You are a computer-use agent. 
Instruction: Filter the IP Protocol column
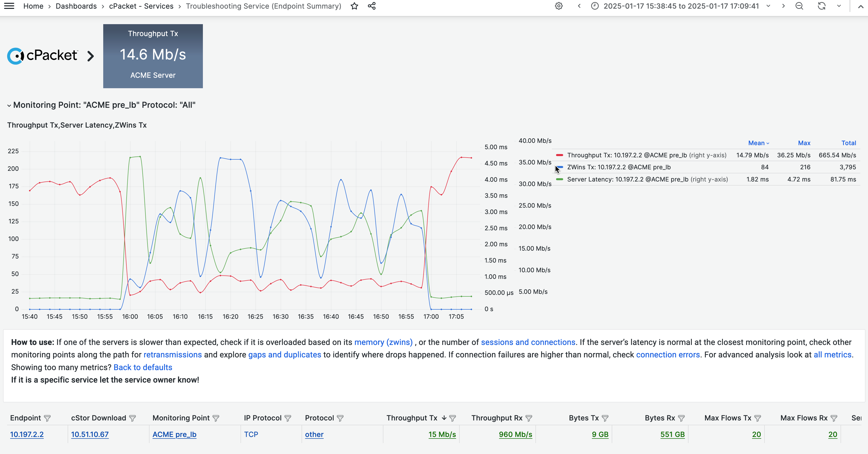(288, 418)
